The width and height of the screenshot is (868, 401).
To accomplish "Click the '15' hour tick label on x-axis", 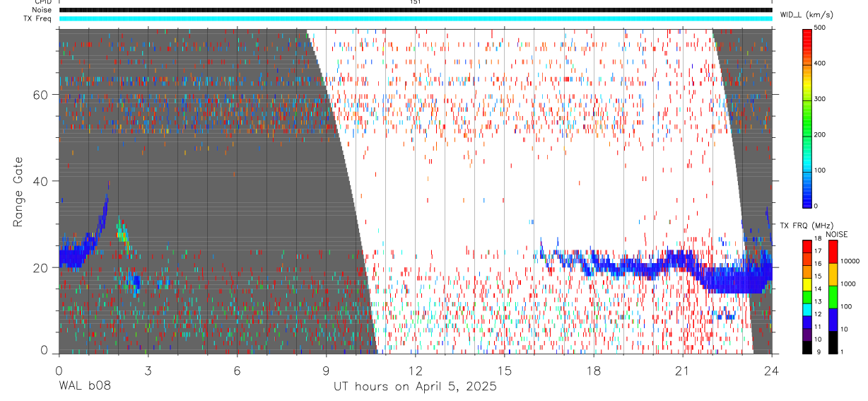I will click(505, 371).
